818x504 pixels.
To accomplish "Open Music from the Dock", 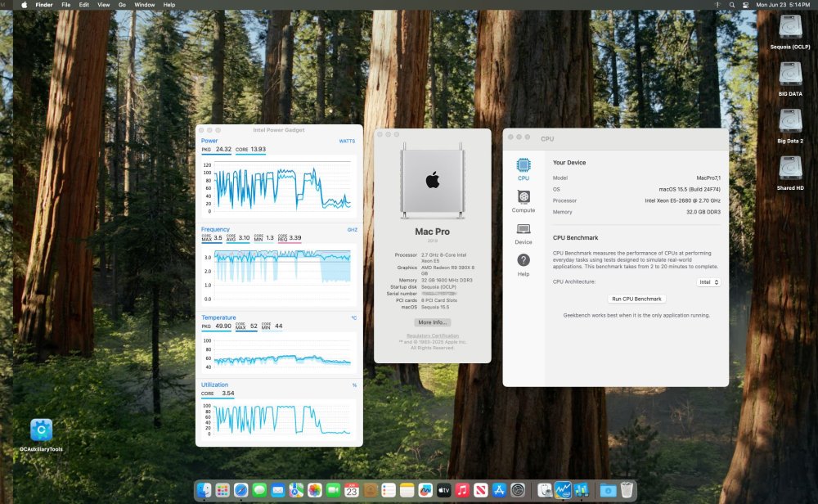I will (462, 490).
